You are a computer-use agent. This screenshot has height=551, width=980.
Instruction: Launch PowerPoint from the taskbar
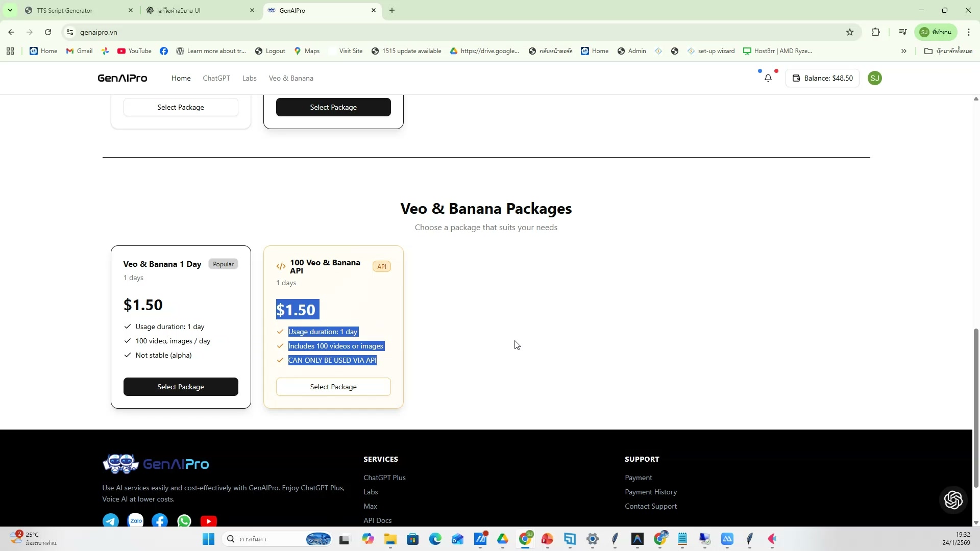(x=547, y=539)
